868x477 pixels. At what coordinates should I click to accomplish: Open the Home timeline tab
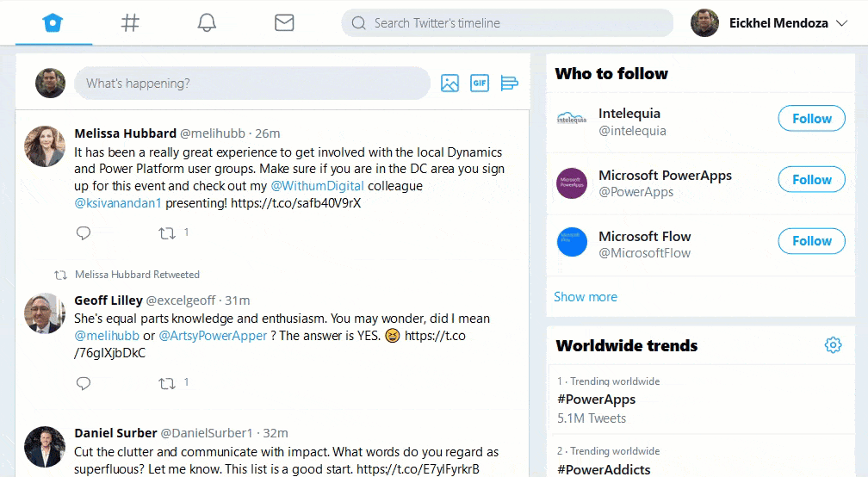click(x=53, y=23)
